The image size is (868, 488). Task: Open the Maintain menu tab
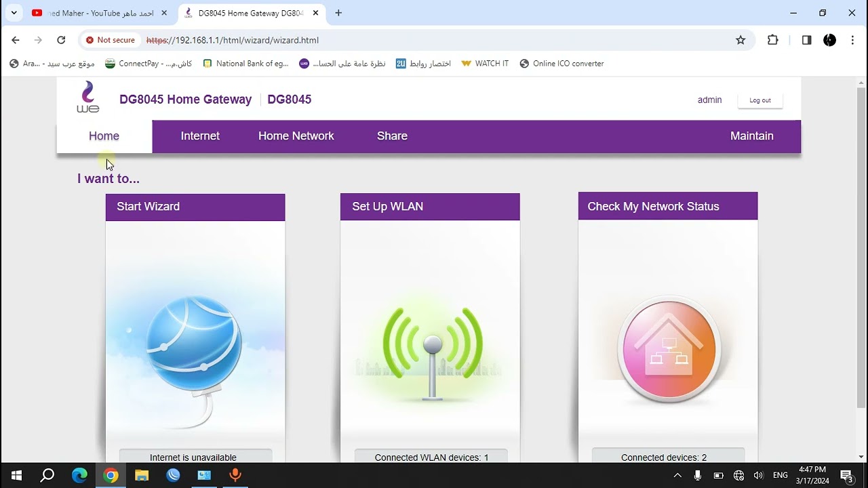751,136
